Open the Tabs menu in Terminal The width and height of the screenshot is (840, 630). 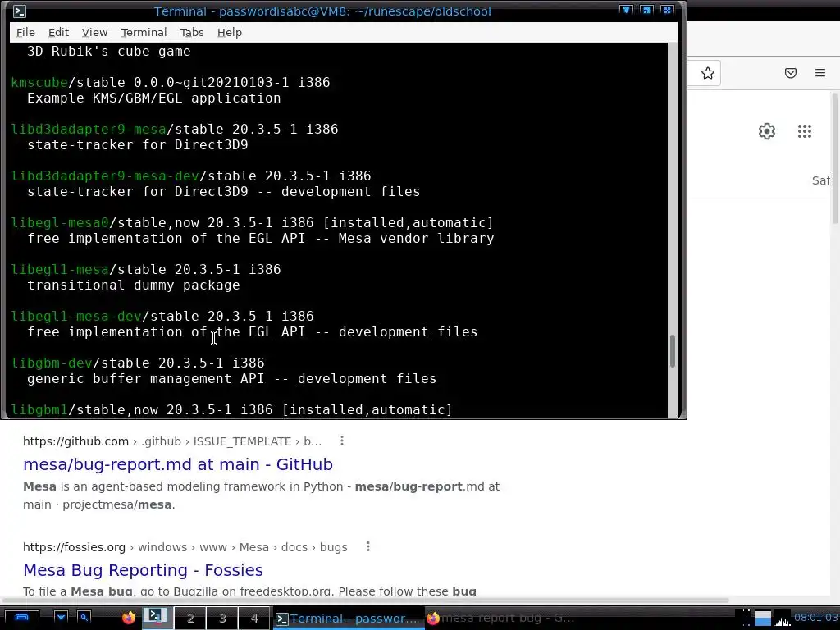[x=192, y=32]
